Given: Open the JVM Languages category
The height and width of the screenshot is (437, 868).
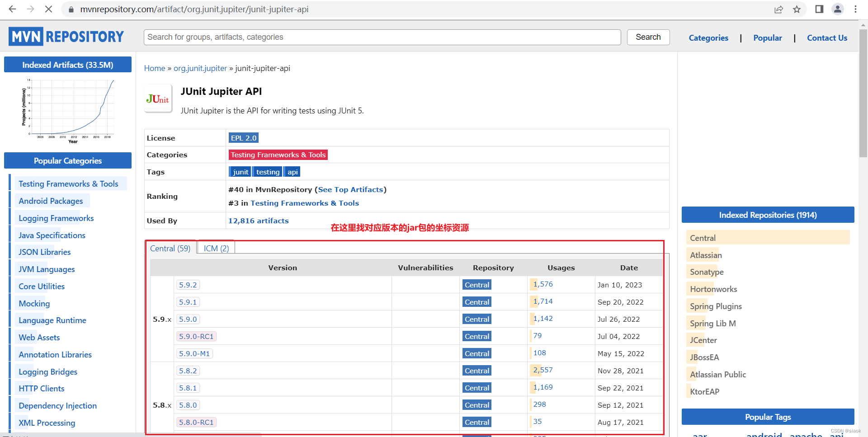Looking at the screenshot, I should pos(47,269).
